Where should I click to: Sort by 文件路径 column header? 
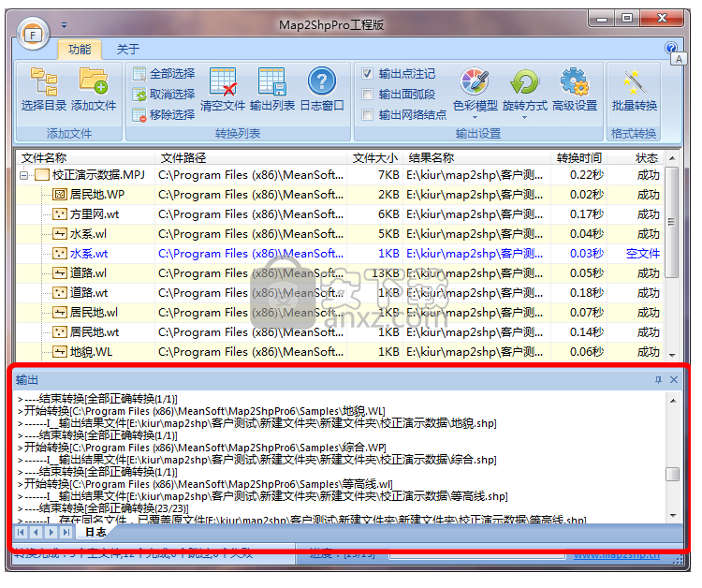point(251,157)
